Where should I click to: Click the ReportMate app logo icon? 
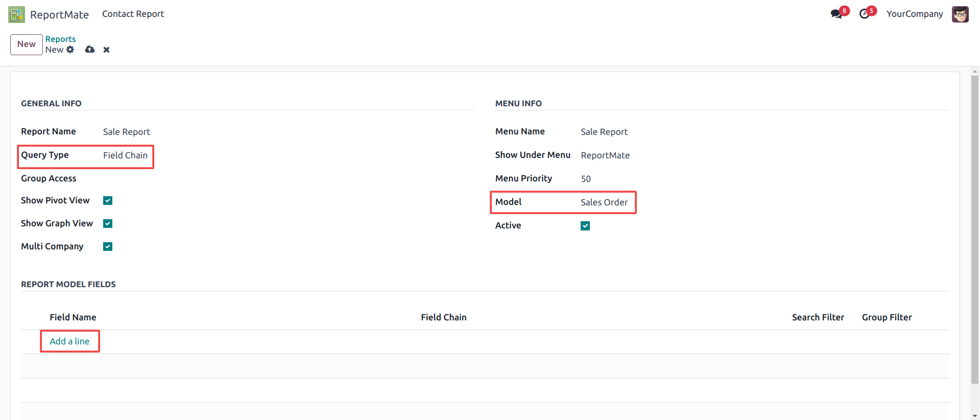tap(16, 14)
